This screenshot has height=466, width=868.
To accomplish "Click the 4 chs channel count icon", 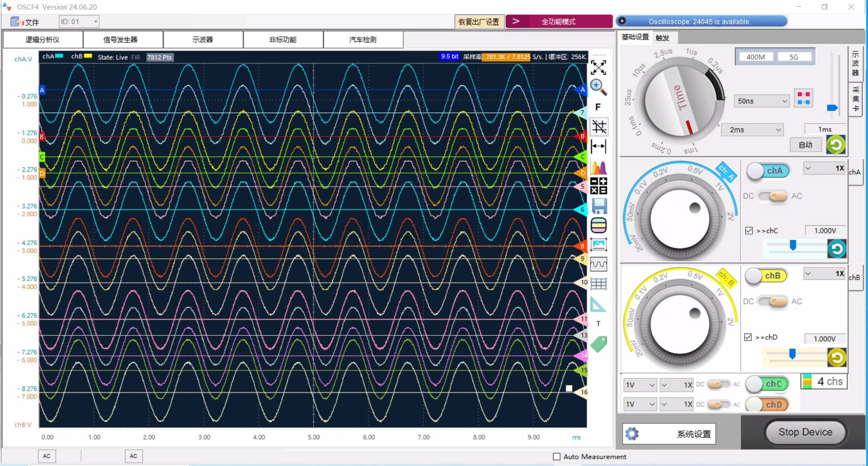I will pos(824,382).
